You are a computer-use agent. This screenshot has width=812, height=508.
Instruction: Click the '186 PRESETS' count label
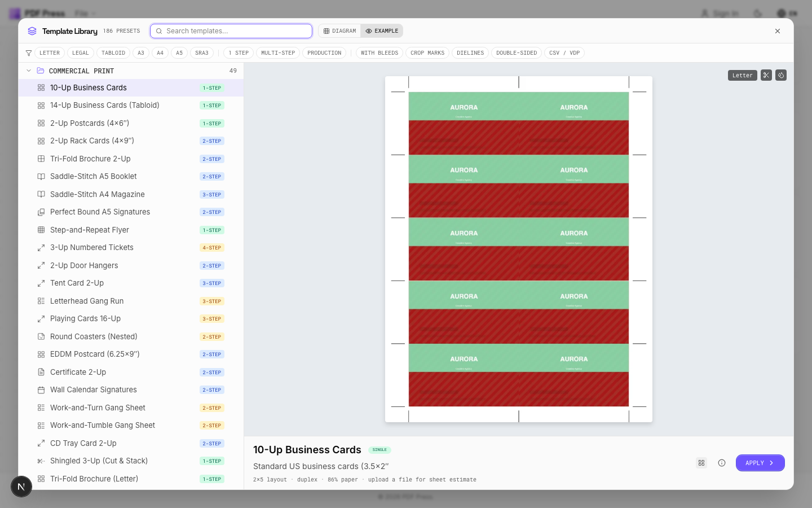(x=121, y=31)
